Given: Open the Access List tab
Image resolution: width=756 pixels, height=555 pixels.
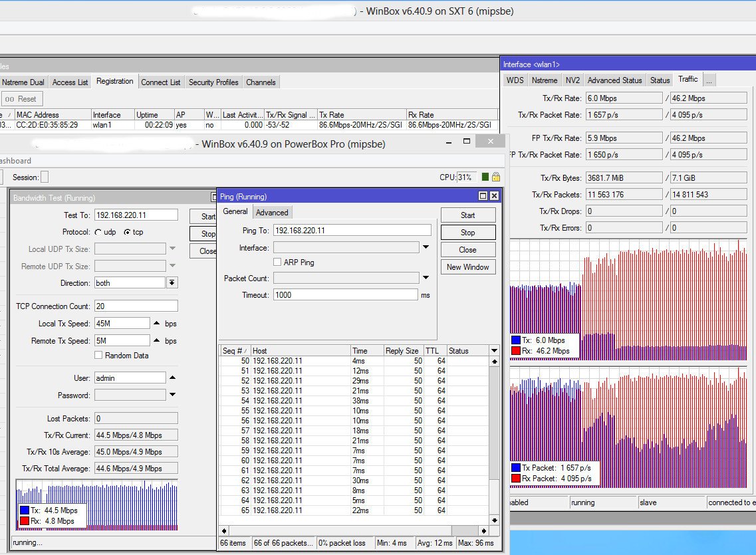Looking at the screenshot, I should coord(70,82).
